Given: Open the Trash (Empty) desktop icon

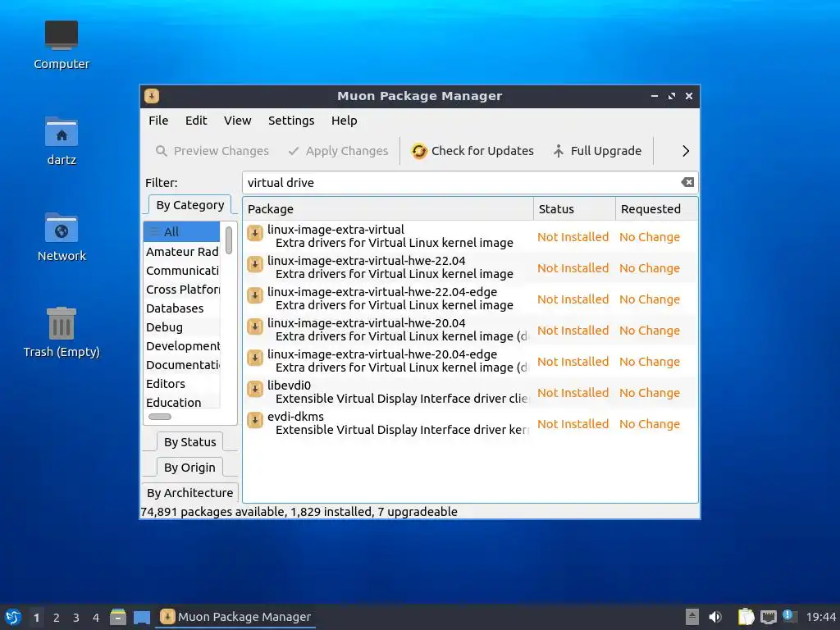Looking at the screenshot, I should click(61, 323).
